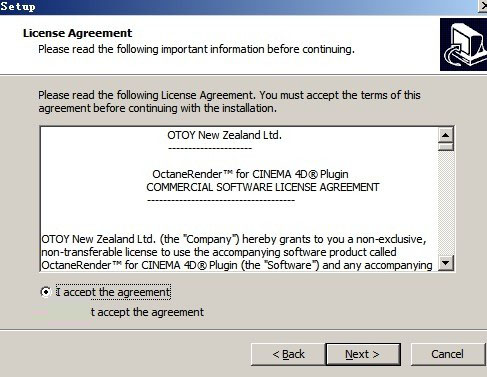Click the setup installer computer icon

(463, 44)
